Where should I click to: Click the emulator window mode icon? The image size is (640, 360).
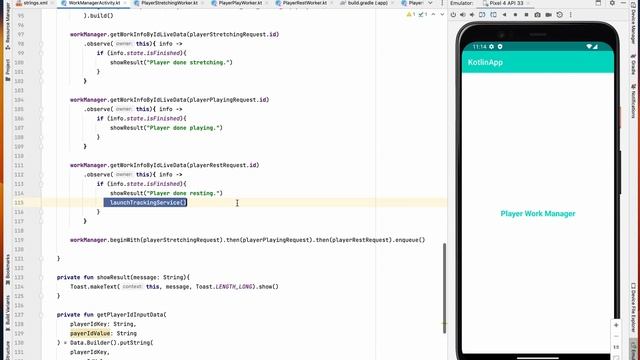[598, 3]
